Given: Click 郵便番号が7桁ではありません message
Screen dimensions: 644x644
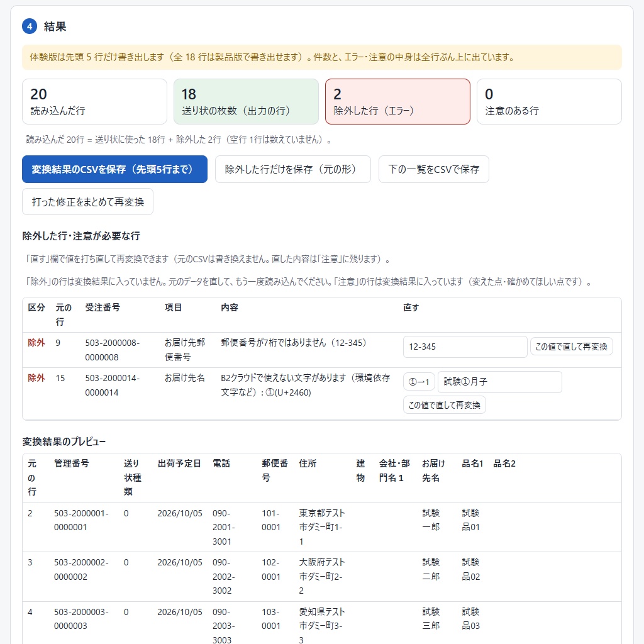Looking at the screenshot, I should [293, 343].
